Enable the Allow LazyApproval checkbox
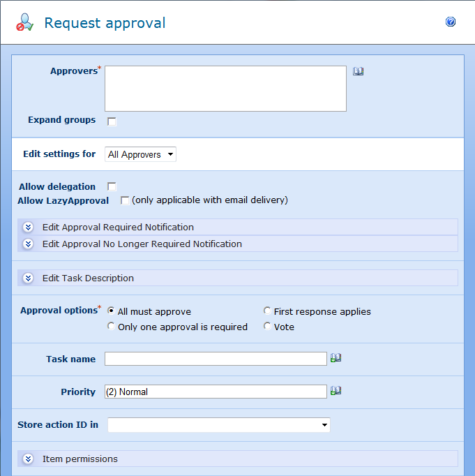475x476 pixels. [x=125, y=200]
